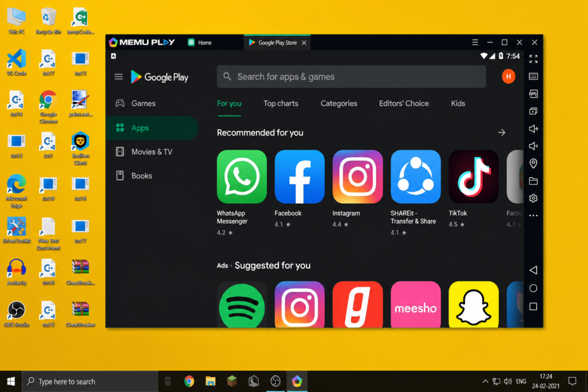The image size is (588, 392).
Task: Open Badlion Client desktop shortcut
Action: (x=80, y=149)
